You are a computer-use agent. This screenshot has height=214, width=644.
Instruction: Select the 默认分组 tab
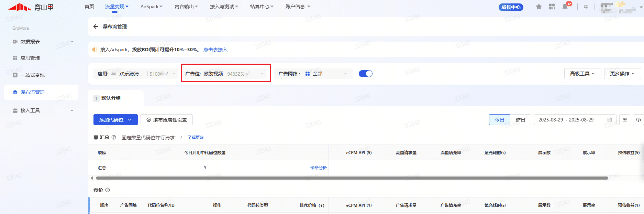116,98
